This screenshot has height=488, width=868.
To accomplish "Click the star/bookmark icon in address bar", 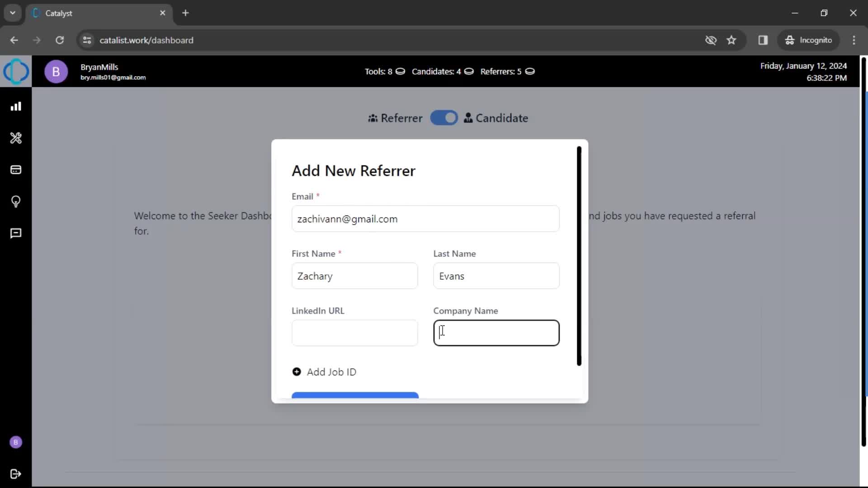I will point(731,40).
